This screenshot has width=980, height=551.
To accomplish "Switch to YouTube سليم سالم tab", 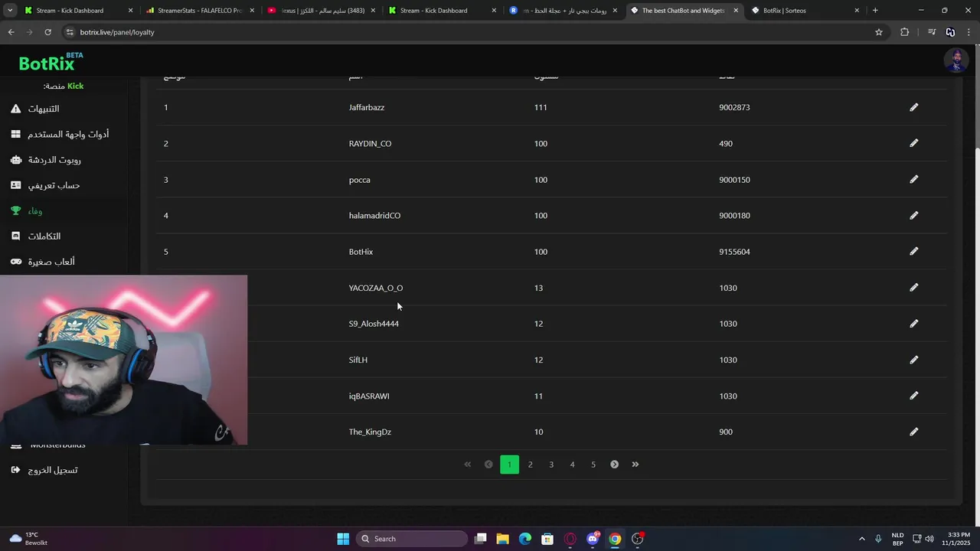I will pyautogui.click(x=320, y=11).
